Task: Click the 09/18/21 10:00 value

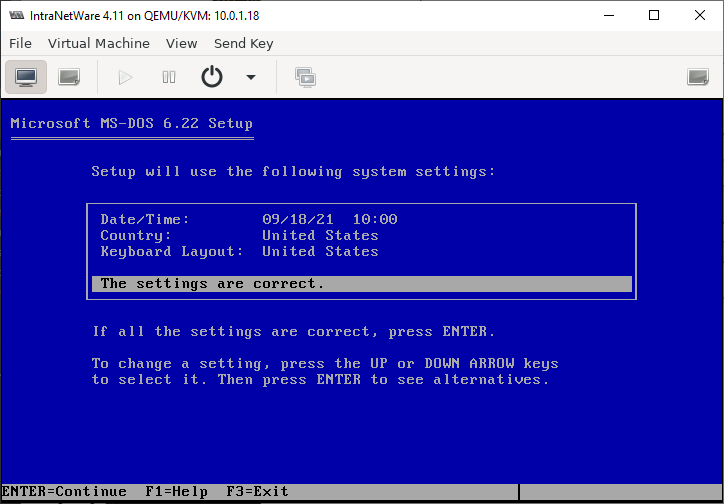Action: (330, 219)
